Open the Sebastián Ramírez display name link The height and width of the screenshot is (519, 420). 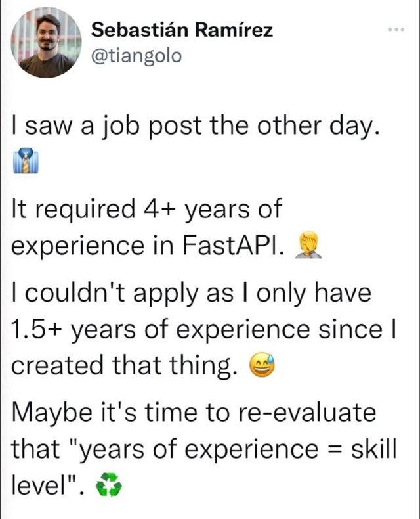click(x=182, y=30)
